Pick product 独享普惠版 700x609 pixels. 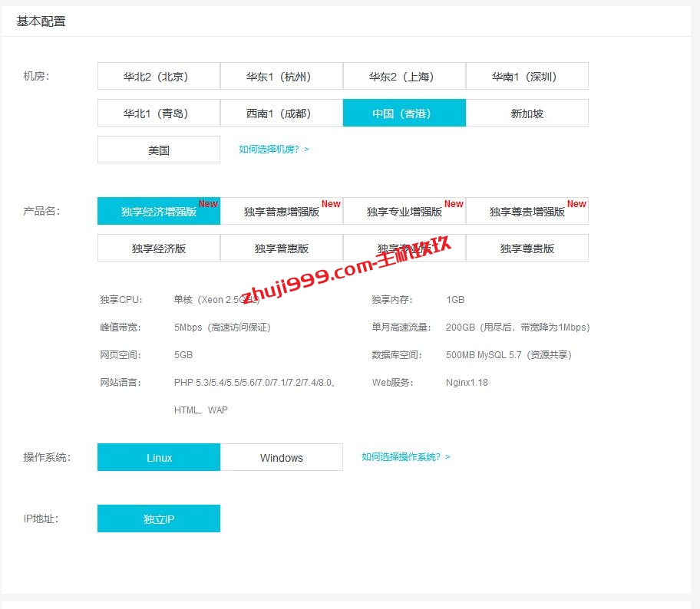pos(281,248)
